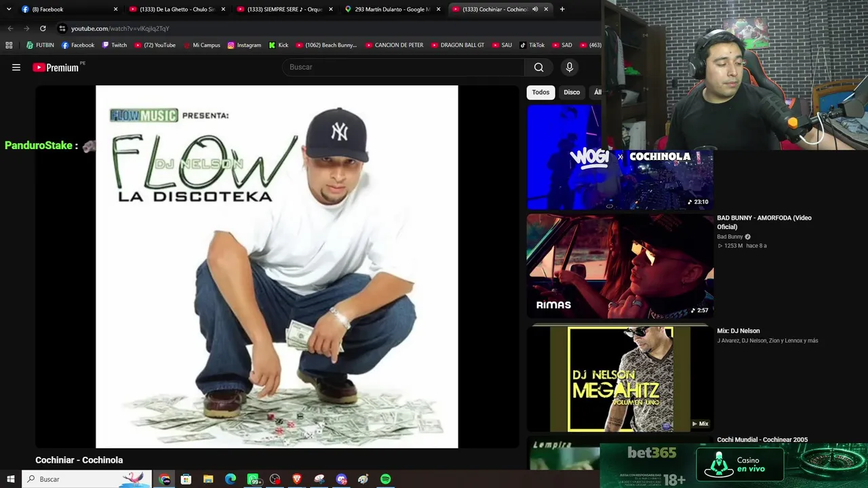The width and height of the screenshot is (868, 488).
Task: Open the DRAGON BALL GT bookmark
Action: tap(458, 45)
